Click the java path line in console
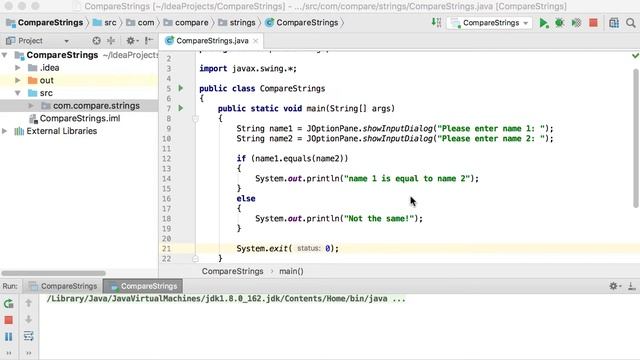This screenshot has height=360, width=640. click(226, 299)
